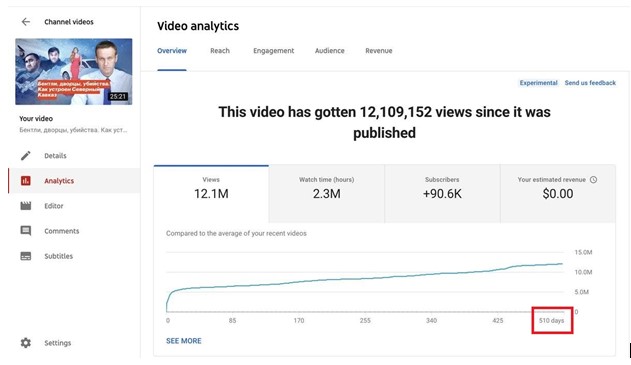Open Settings via the gear icon

pos(26,343)
